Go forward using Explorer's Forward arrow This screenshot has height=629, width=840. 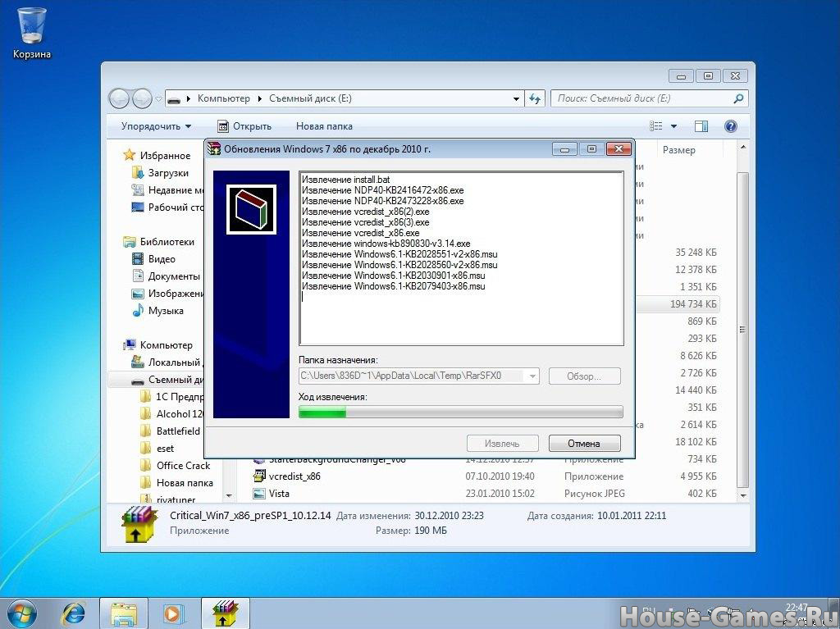(x=142, y=98)
